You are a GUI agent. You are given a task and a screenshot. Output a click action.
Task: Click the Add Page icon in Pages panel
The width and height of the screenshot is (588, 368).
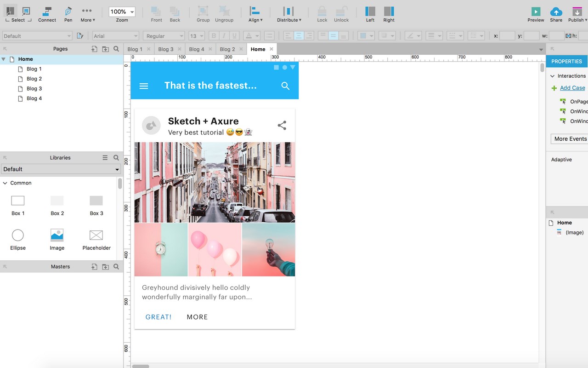(94, 49)
